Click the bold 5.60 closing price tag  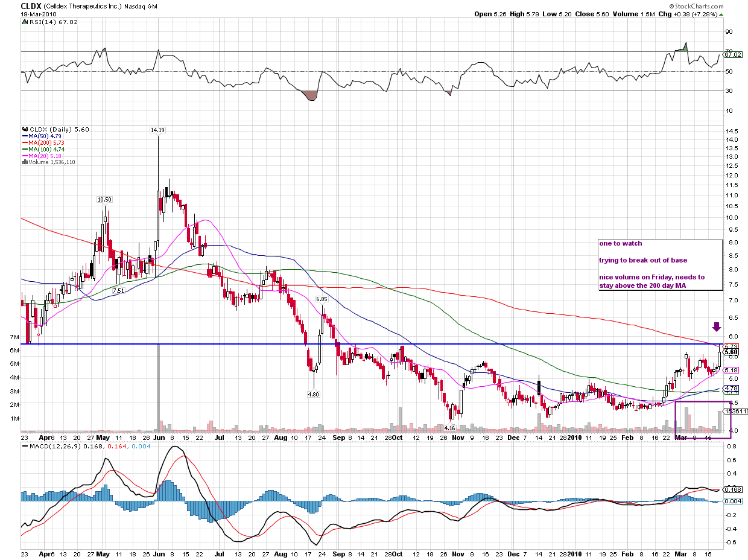pyautogui.click(x=731, y=352)
